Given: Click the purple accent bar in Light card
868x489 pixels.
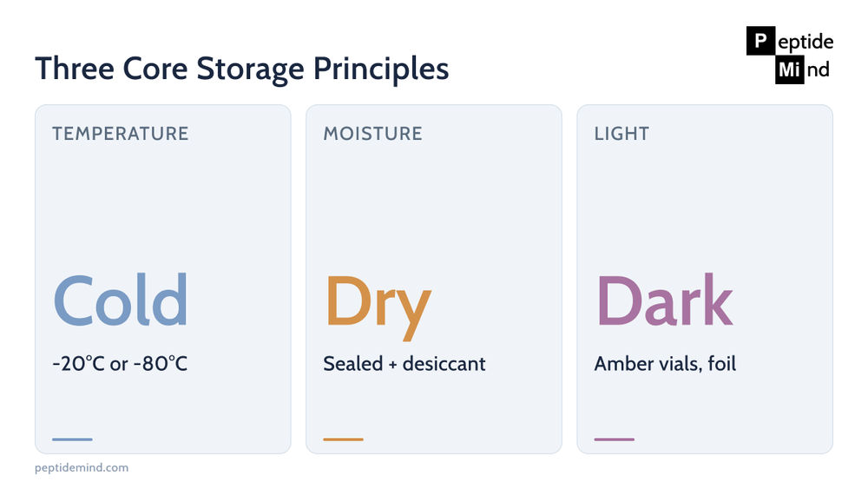Looking at the screenshot, I should pos(614,439).
